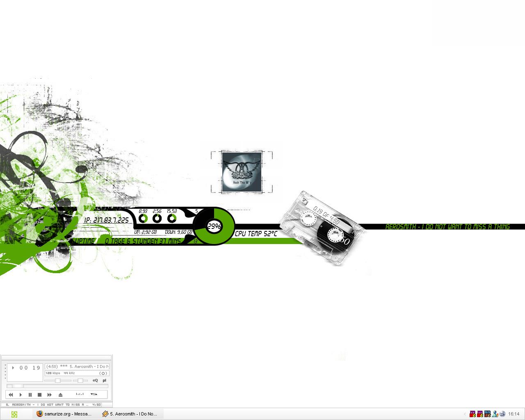This screenshot has height=420, width=525.
Task: Open the Samurize S tray icon
Action: 502,414
